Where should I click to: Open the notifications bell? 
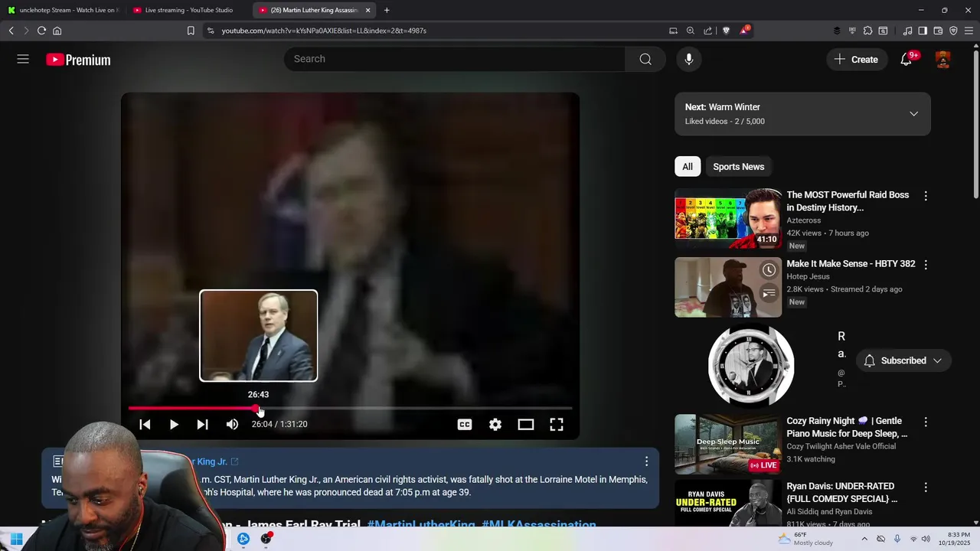(906, 59)
